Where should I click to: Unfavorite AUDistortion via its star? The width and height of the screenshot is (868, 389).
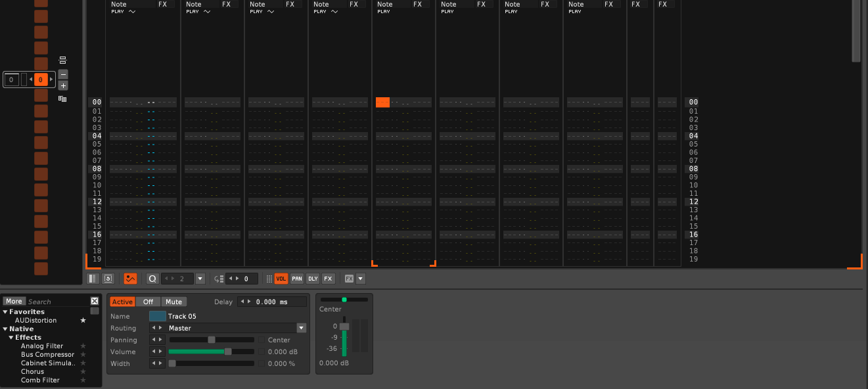(x=83, y=321)
